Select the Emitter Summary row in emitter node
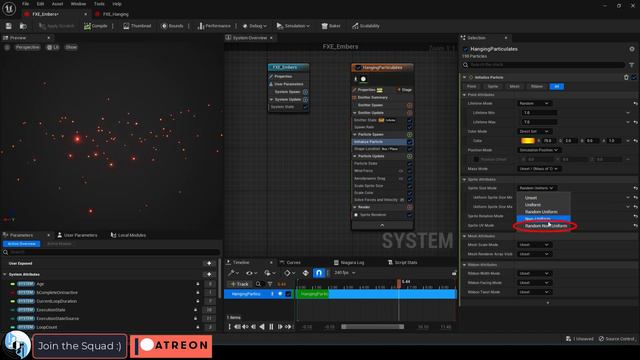The image size is (640, 360). click(x=382, y=97)
